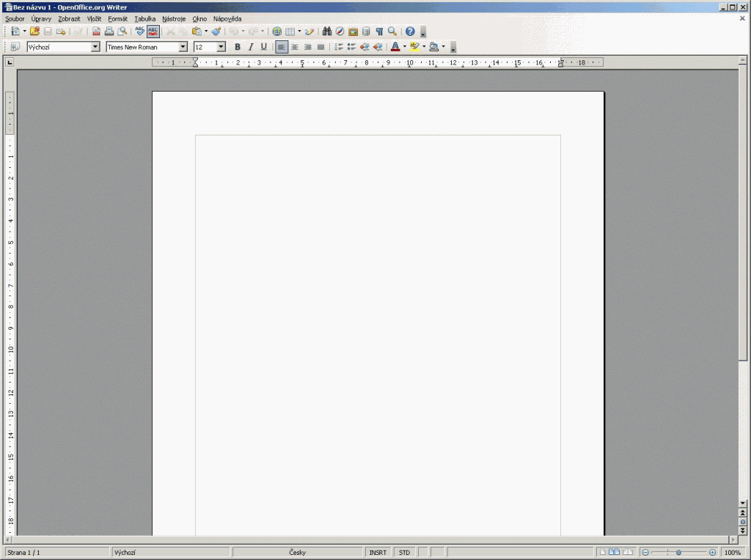
Task: Align paragraph to the right
Action: pos(308,47)
